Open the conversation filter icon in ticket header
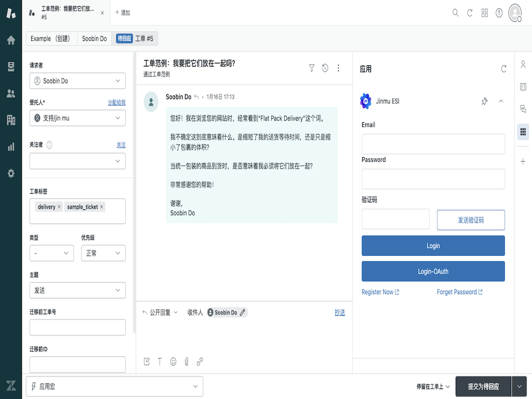Screen dimensions: 532x399 [311, 68]
